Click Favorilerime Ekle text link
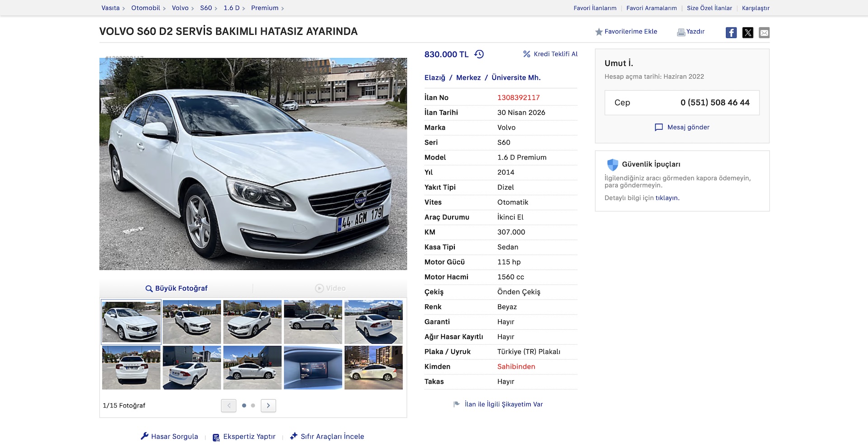Image resolution: width=868 pixels, height=445 pixels. 631,32
